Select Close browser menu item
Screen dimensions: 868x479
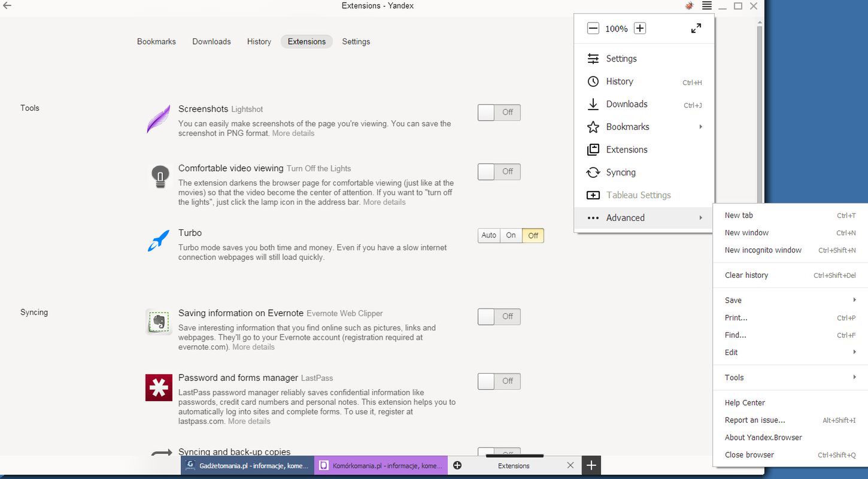pyautogui.click(x=790, y=454)
